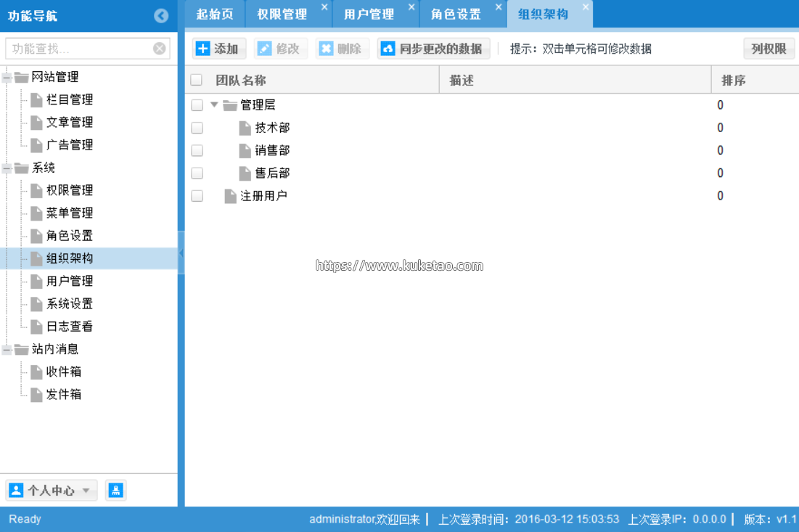
Task: Clear the search box with X icon
Action: pyautogui.click(x=160, y=49)
